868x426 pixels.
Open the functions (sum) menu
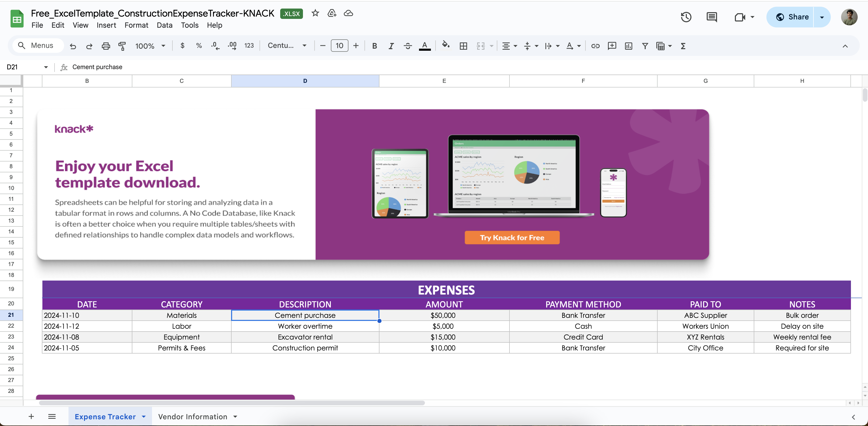click(683, 46)
